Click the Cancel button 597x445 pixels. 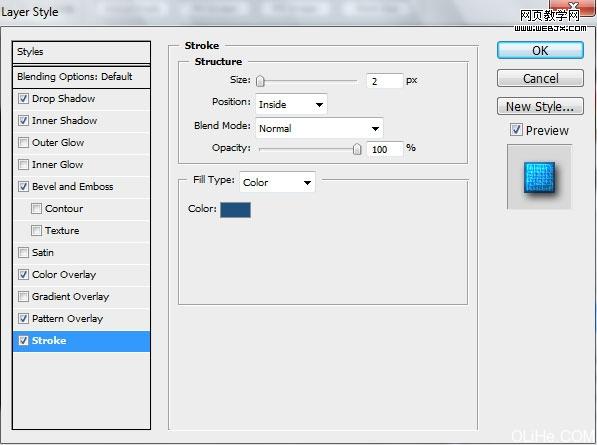(x=540, y=78)
